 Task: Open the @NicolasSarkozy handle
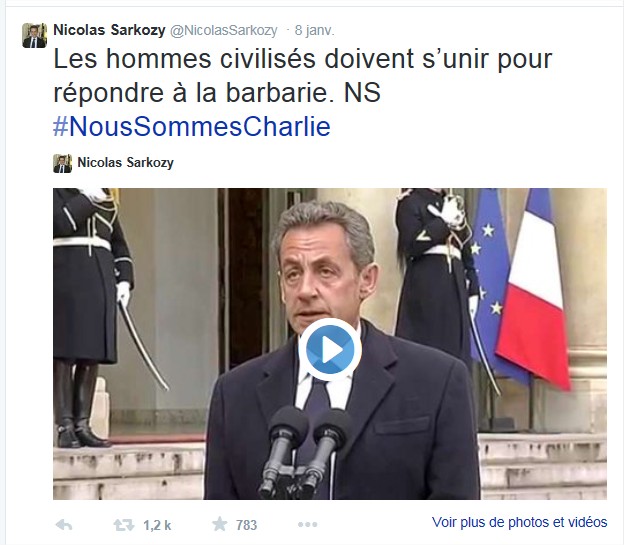click(x=224, y=31)
